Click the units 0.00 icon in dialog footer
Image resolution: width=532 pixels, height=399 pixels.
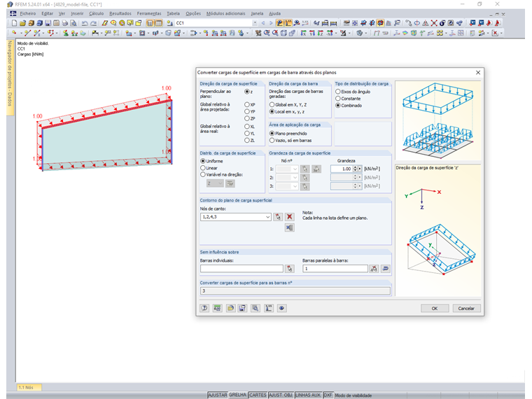(217, 308)
